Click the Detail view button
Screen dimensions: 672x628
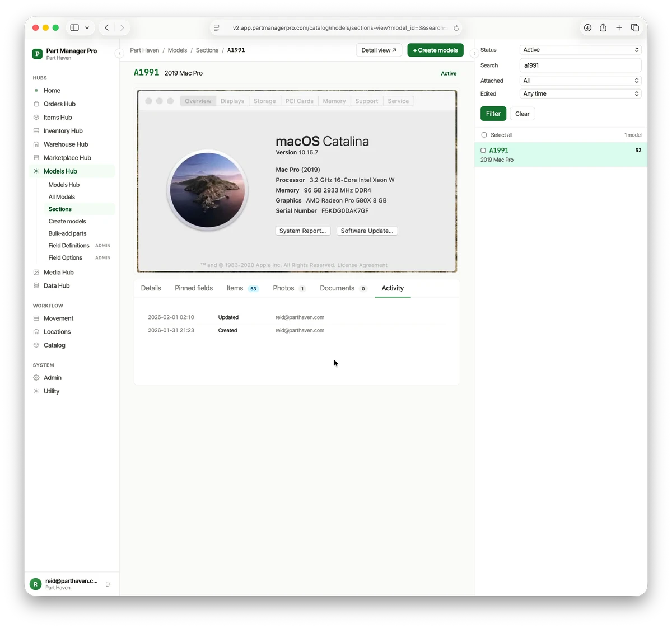pyautogui.click(x=379, y=50)
